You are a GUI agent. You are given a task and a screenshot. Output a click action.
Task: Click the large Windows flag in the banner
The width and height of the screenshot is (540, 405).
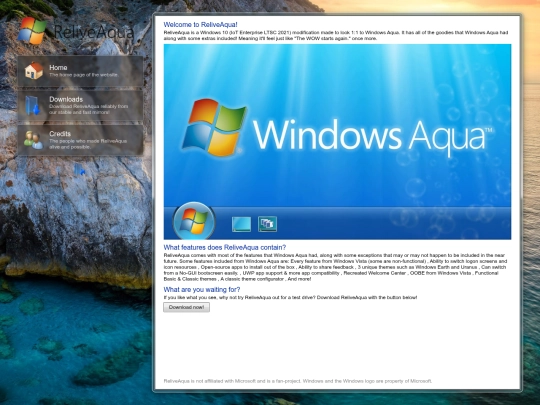pos(214,127)
